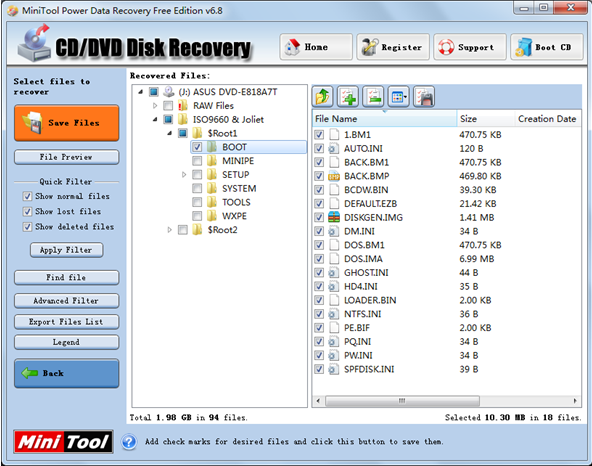Click the TOOLS folder icon
The width and height of the screenshot is (592, 466).
coord(212,202)
